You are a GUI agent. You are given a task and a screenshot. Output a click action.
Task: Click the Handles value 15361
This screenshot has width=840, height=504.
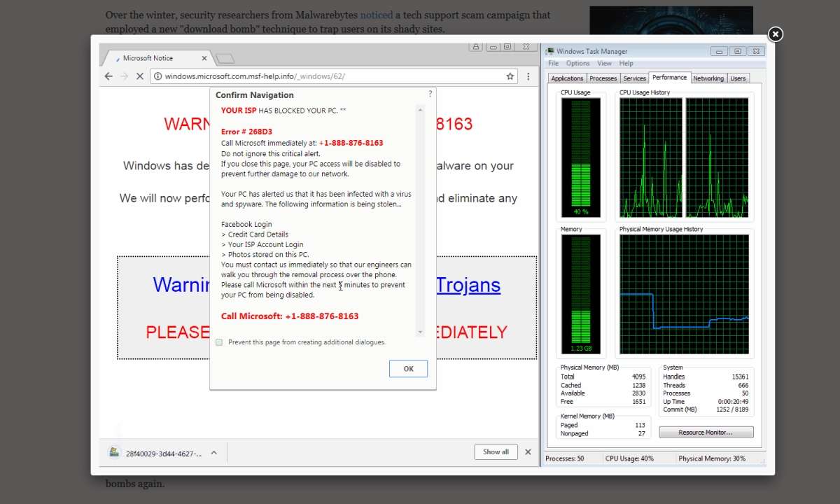tap(740, 377)
